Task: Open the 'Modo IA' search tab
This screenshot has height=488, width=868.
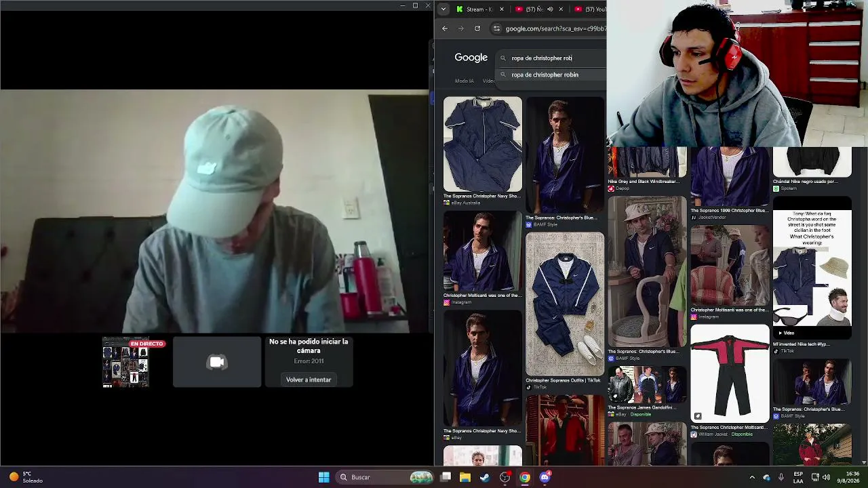Action: [465, 81]
